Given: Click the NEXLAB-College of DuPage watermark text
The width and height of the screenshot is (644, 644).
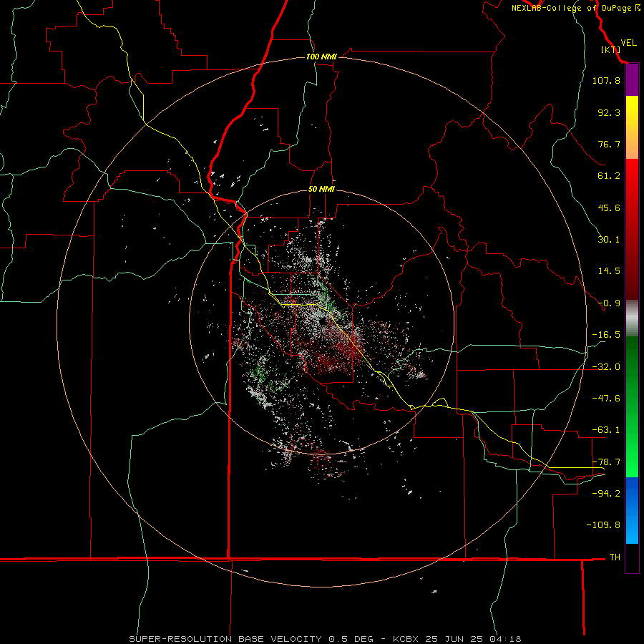Looking at the screenshot, I should [x=576, y=8].
